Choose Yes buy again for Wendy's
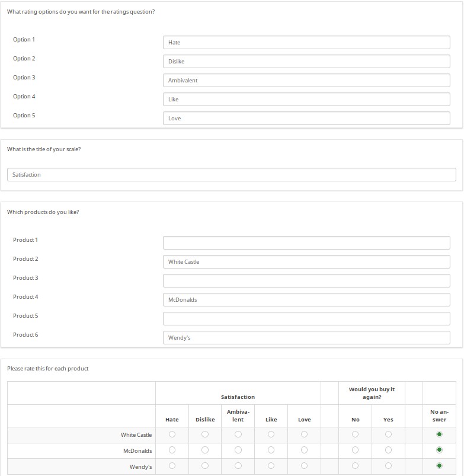The width and height of the screenshot is (464, 476). pyautogui.click(x=388, y=466)
